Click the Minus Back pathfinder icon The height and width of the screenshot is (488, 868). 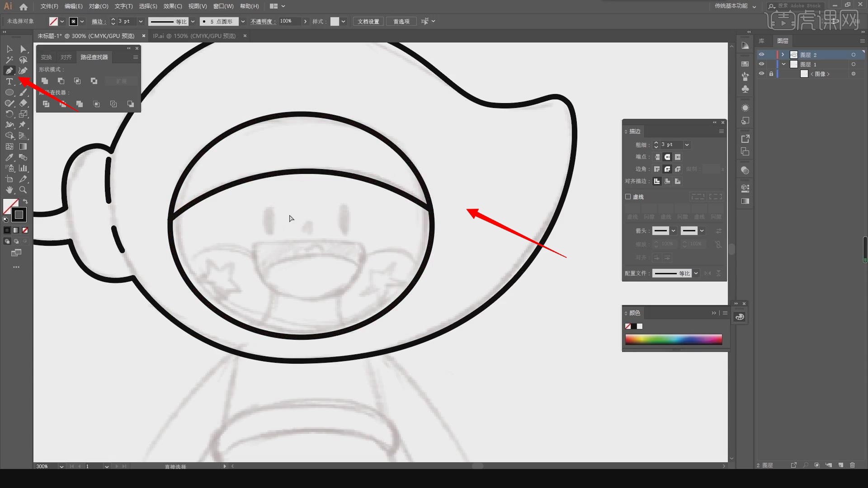130,104
